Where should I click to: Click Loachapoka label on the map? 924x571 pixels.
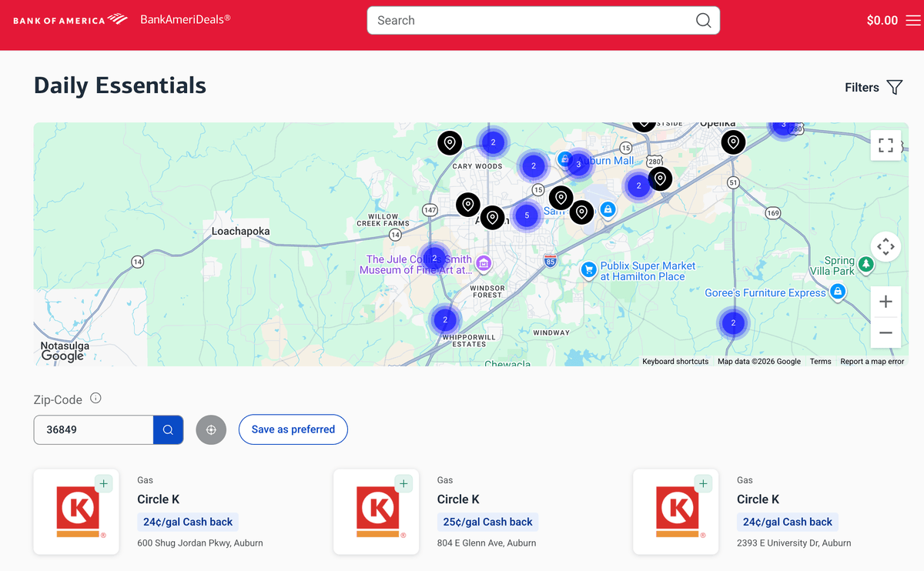point(241,231)
